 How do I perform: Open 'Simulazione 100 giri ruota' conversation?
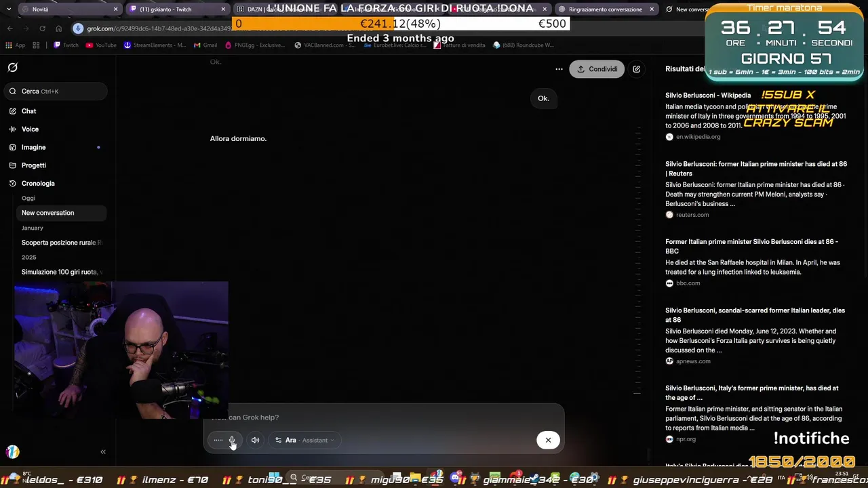point(61,272)
